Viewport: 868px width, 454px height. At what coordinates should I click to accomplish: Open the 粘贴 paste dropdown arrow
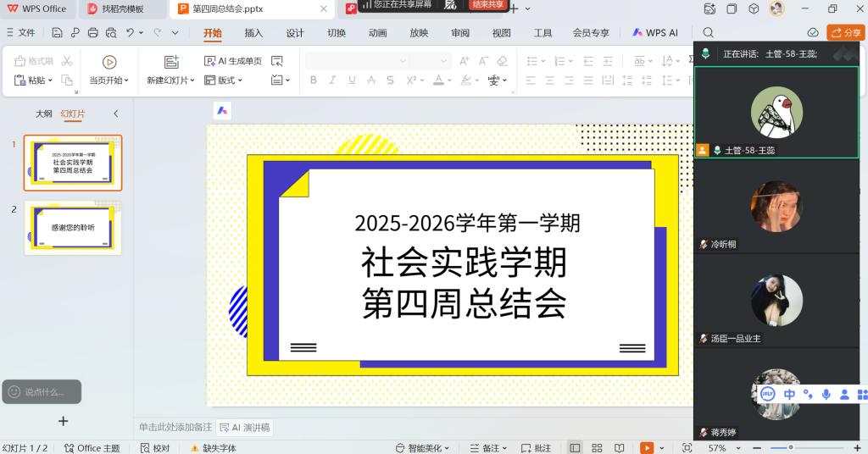(50, 80)
